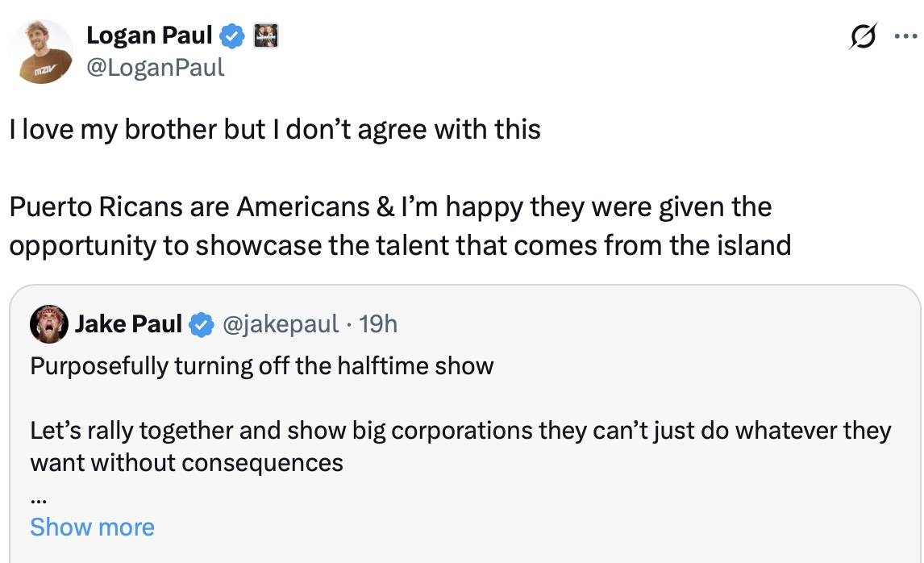The width and height of the screenshot is (924, 563).
Task: Open the @jakepaul handle link
Action: click(x=279, y=324)
